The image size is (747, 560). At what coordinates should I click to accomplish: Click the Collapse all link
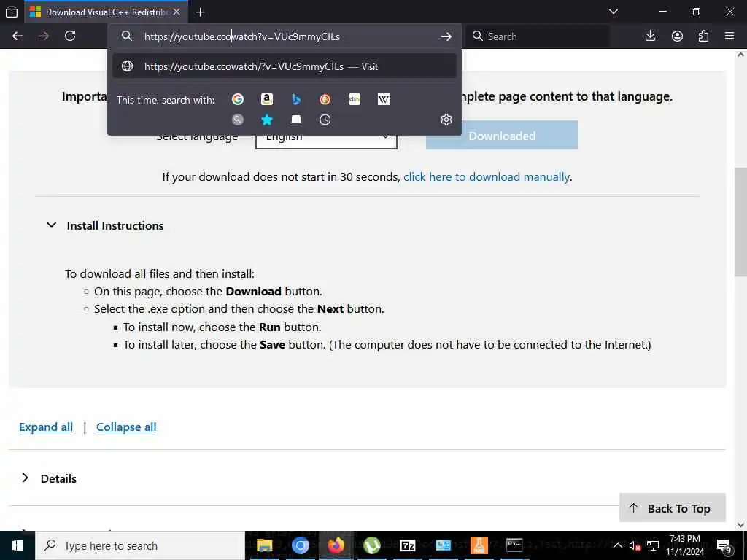point(126,427)
